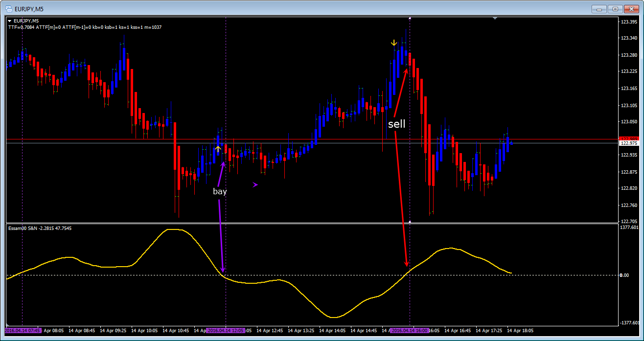Image resolution: width=644 pixels, height=341 pixels.
Task: Click the gray chart shift triangle on the top edge
Action: pos(495,18)
